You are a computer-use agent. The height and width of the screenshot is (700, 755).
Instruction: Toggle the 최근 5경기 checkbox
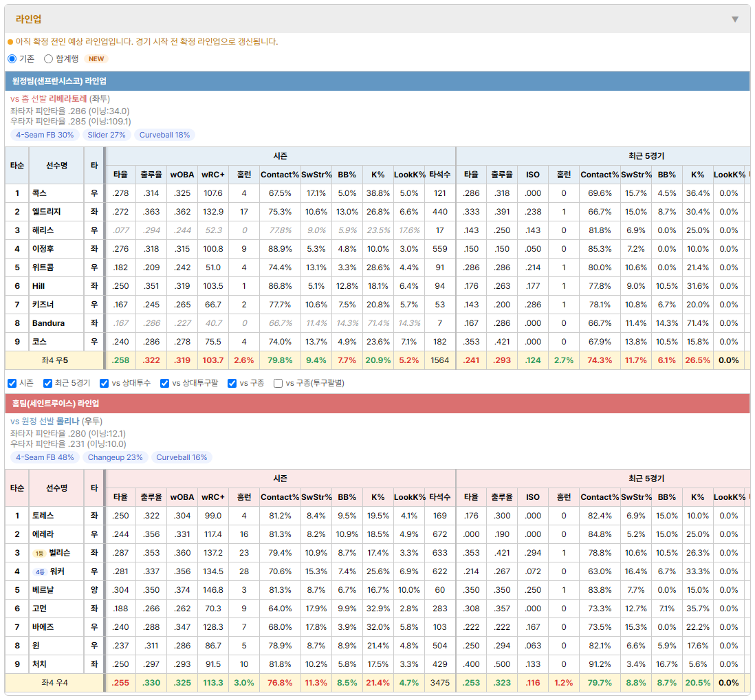47,383
